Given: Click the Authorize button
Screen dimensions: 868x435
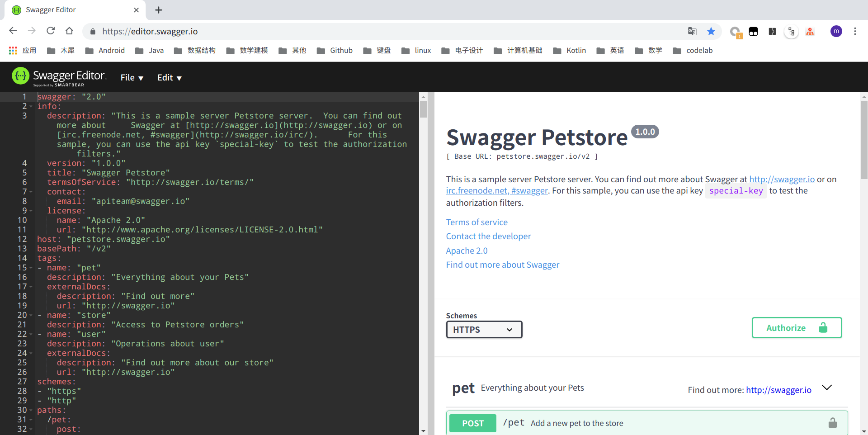Looking at the screenshot, I should pos(796,328).
